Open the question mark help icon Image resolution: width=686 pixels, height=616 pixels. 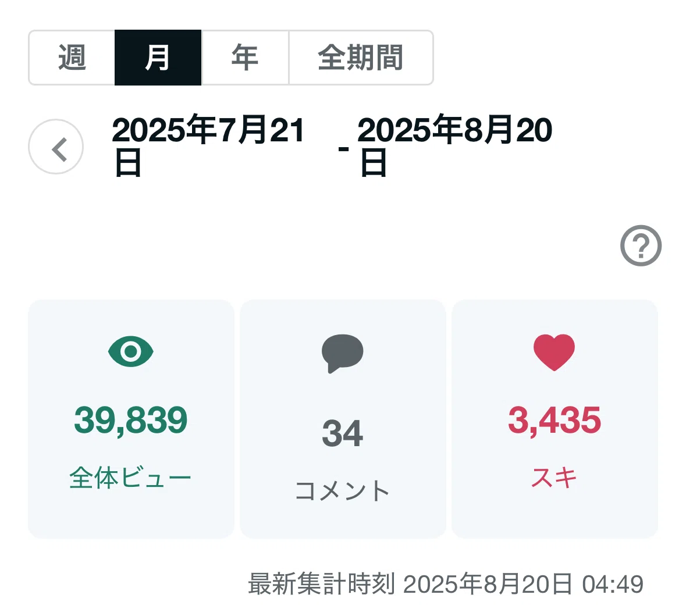641,245
